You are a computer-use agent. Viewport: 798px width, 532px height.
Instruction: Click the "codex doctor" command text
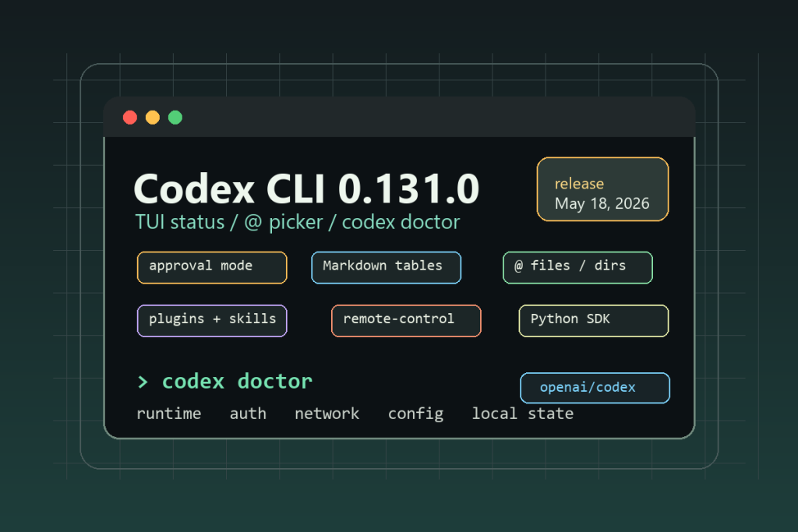click(237, 382)
